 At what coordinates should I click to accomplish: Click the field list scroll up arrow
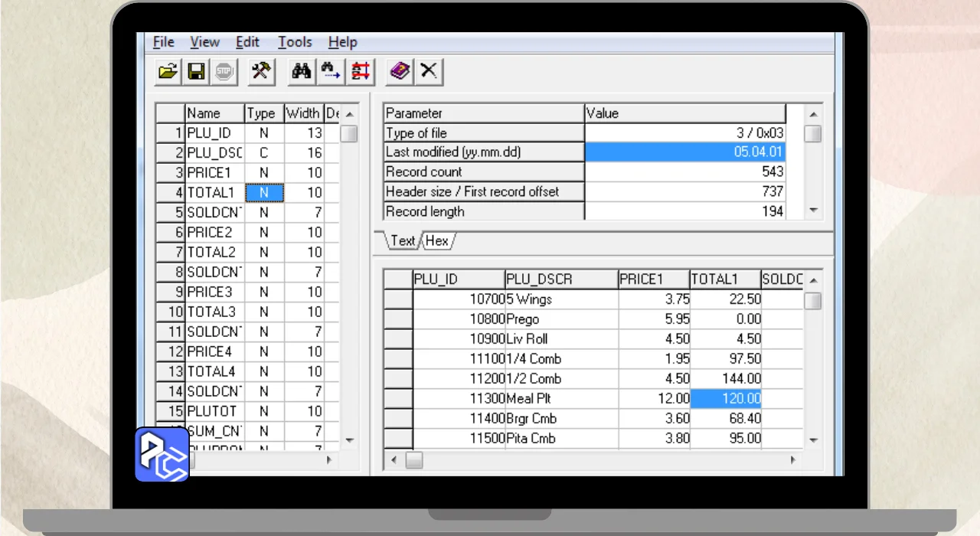(x=349, y=114)
